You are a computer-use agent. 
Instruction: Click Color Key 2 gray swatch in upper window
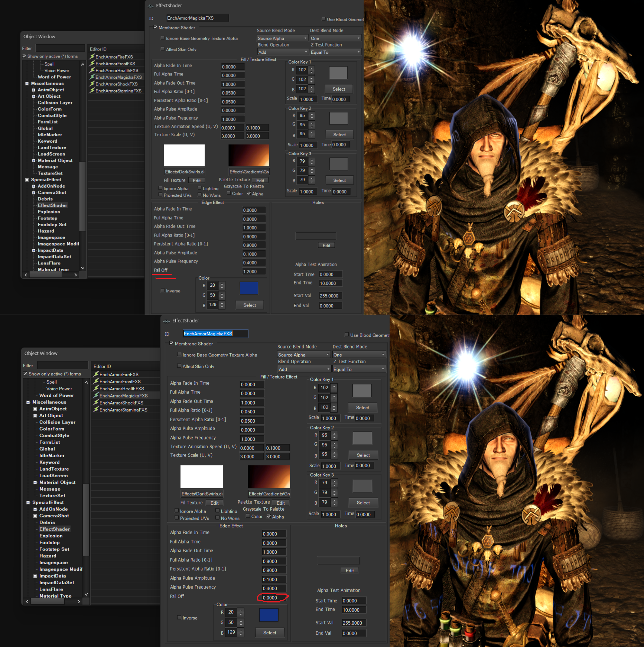point(338,118)
